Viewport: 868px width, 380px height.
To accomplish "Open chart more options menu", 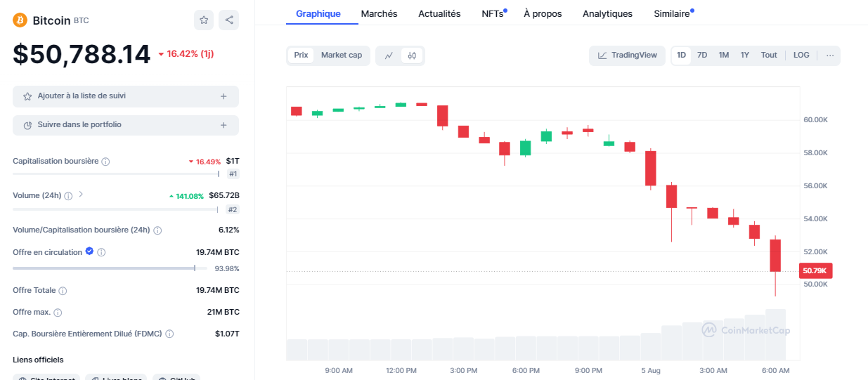I will point(830,55).
